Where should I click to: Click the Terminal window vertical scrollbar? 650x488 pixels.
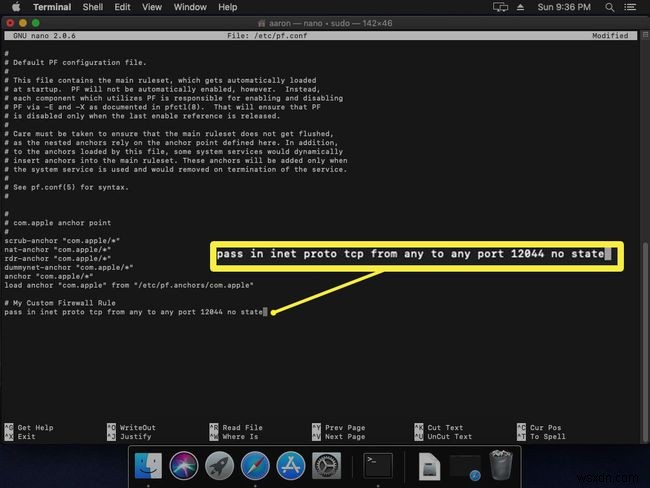(x=645, y=342)
